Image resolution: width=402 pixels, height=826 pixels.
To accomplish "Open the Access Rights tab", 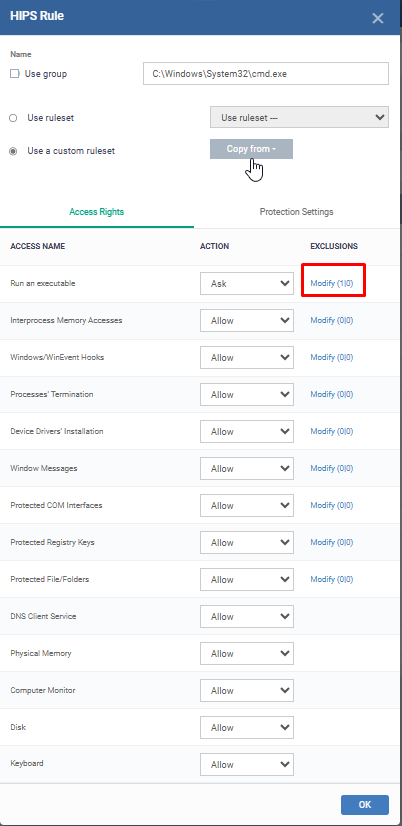I will (96, 212).
